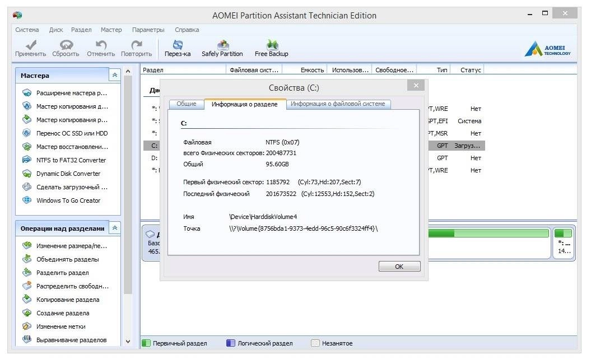This screenshot has width=591, height=364.
Task: Switch to the Общие tab
Action: tap(187, 104)
